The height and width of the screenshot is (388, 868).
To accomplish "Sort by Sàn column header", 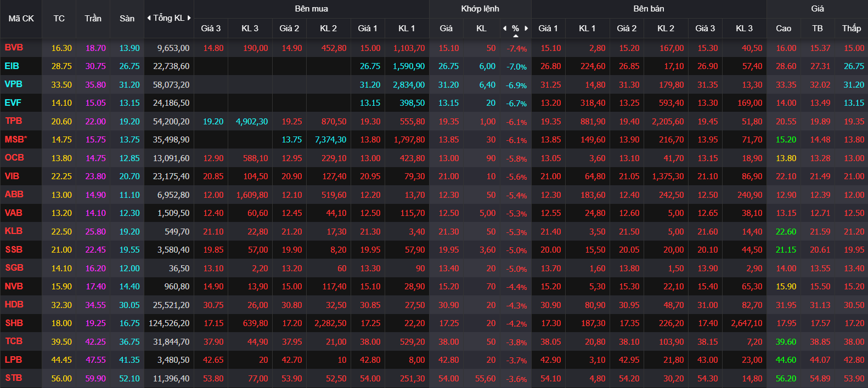I will click(x=127, y=19).
